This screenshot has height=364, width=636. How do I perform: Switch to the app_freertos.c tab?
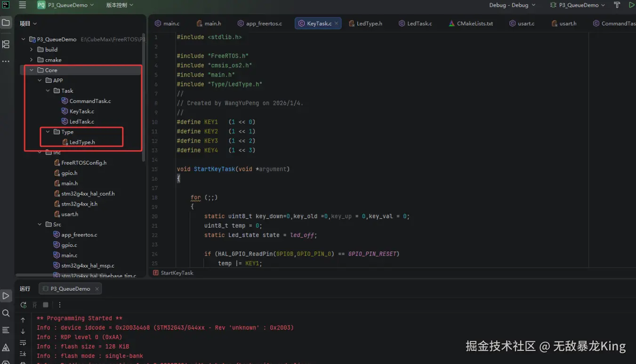(260, 24)
